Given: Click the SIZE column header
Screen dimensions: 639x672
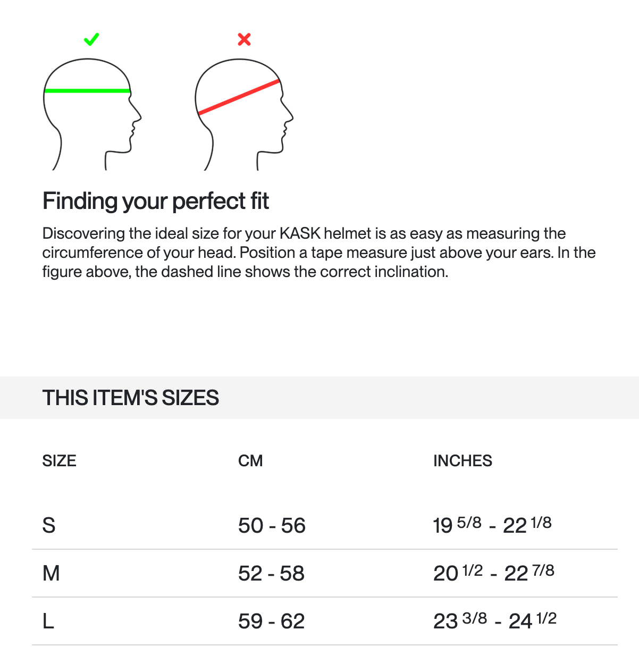Looking at the screenshot, I should tap(59, 461).
